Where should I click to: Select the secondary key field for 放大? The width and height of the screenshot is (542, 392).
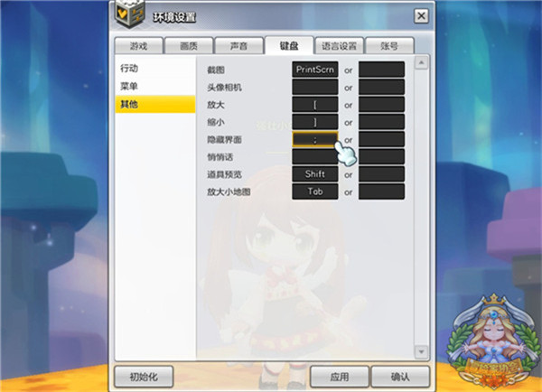coord(381,105)
